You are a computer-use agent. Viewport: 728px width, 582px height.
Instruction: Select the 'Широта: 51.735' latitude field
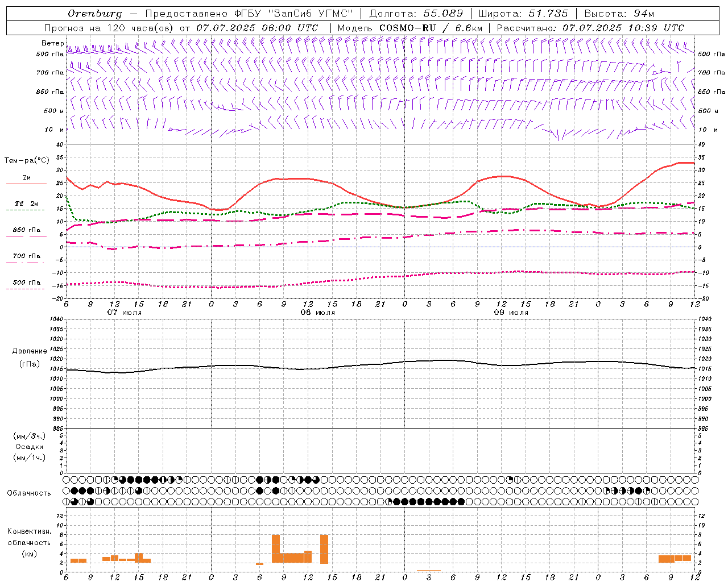(523, 14)
